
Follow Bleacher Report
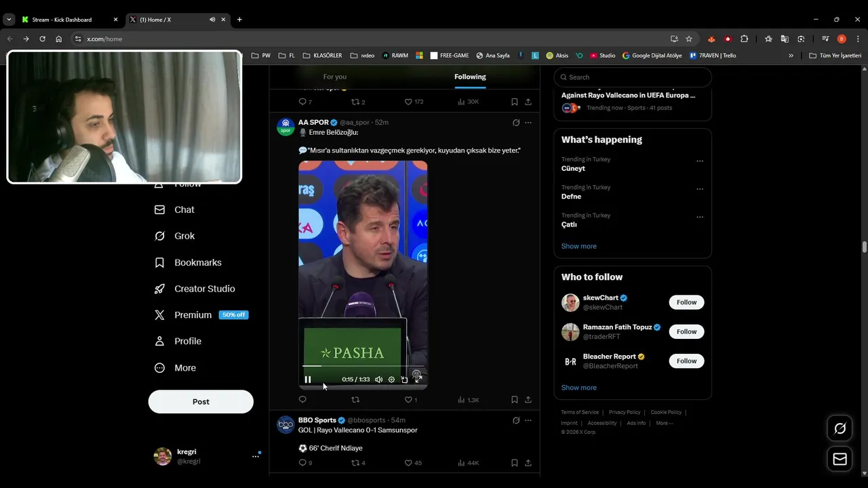(686, 361)
